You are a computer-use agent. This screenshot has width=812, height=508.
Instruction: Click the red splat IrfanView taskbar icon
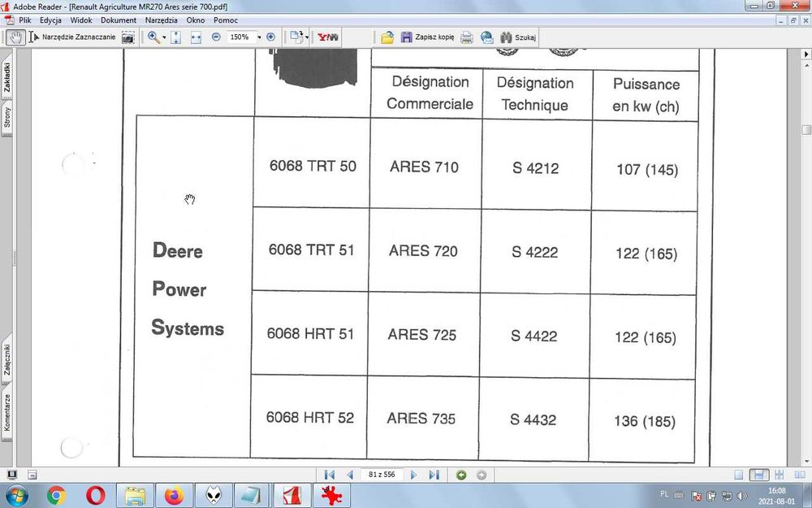[331, 496]
